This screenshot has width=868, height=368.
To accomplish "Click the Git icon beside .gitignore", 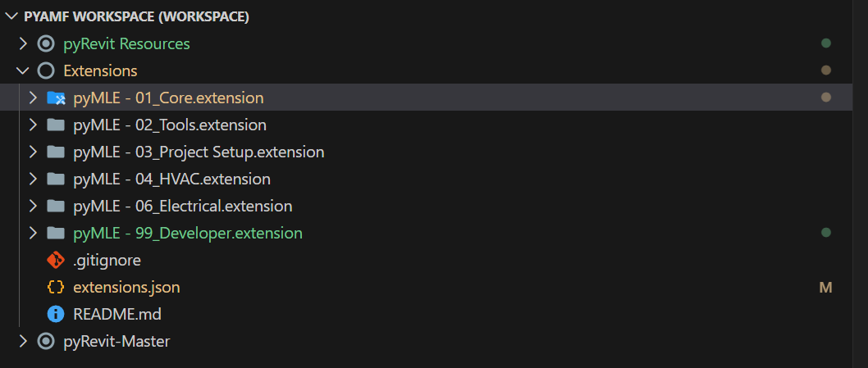I will tap(56, 261).
